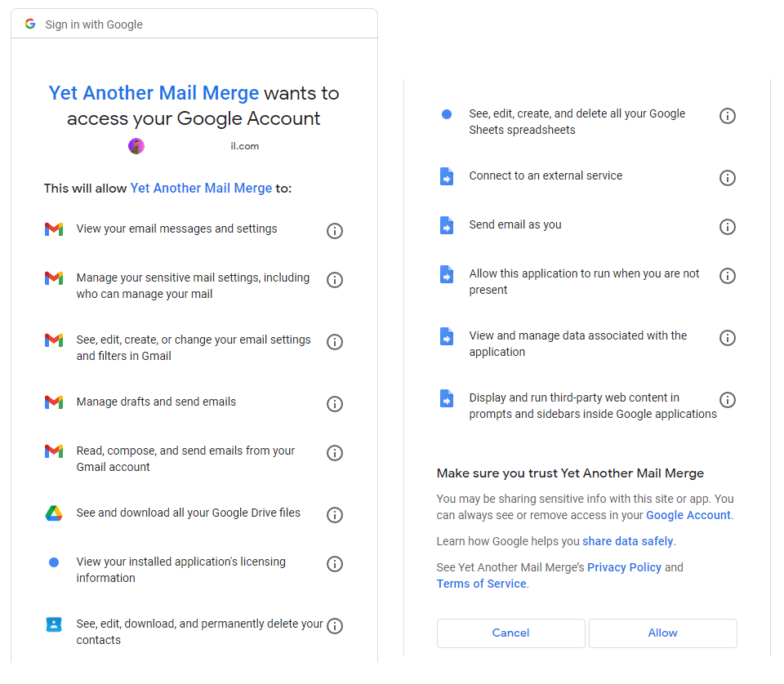Click text 'Connect to an external service'
The height and width of the screenshot is (684, 784).
(546, 175)
